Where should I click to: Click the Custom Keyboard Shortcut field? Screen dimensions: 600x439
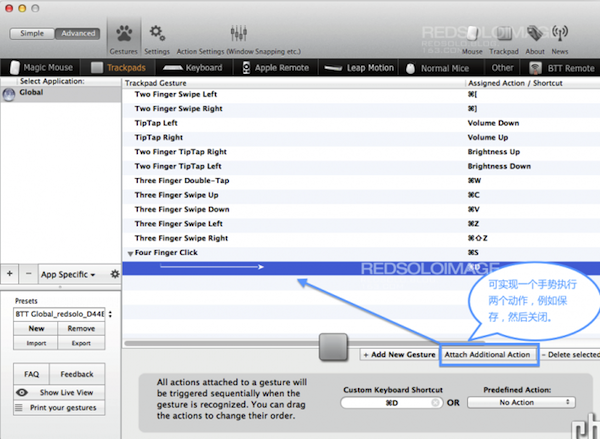point(391,403)
